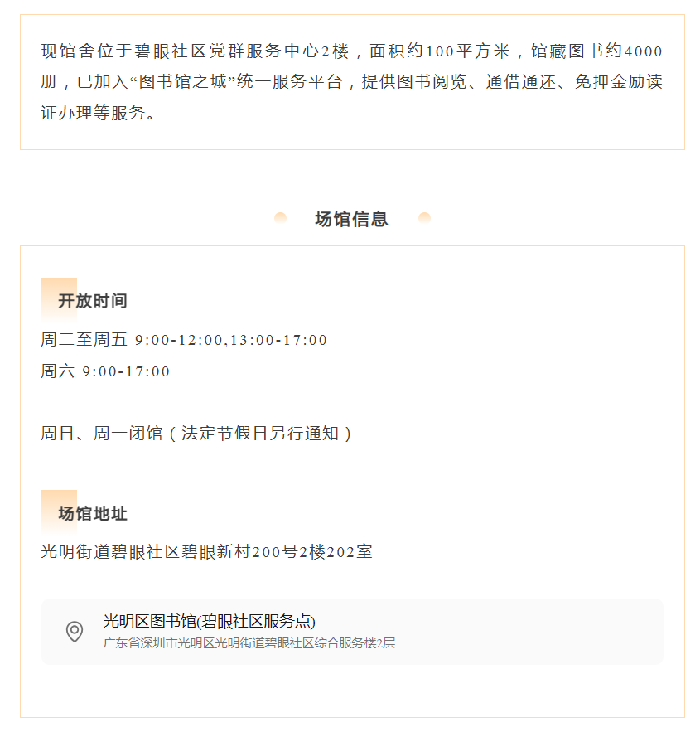This screenshot has height=732, width=700.
Task: Click the 9:00-12:00,13:00-17:00 opening hours
Action: (x=231, y=340)
